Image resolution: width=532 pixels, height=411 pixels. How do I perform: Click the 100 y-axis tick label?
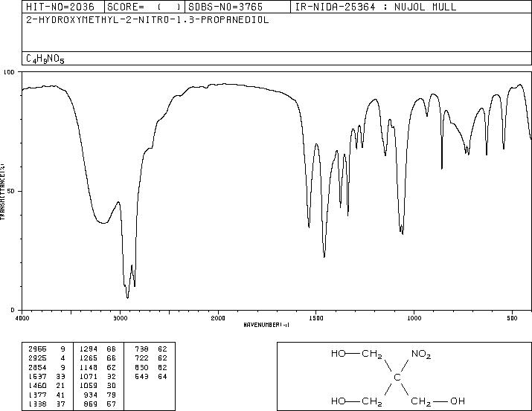(x=9, y=72)
